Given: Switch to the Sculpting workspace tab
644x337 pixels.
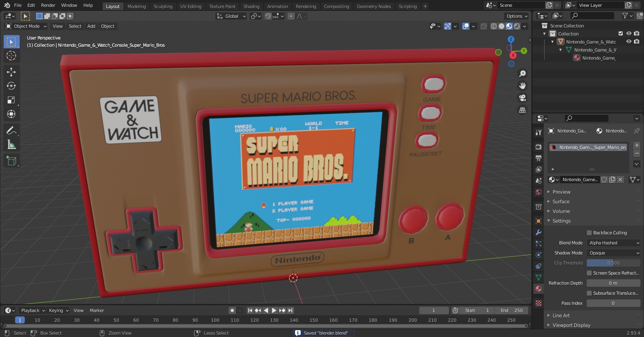Looking at the screenshot, I should [x=163, y=6].
